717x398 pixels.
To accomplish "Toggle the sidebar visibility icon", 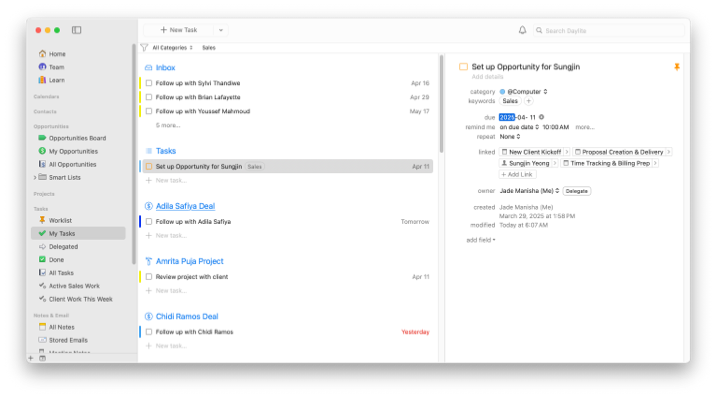I will pyautogui.click(x=76, y=30).
